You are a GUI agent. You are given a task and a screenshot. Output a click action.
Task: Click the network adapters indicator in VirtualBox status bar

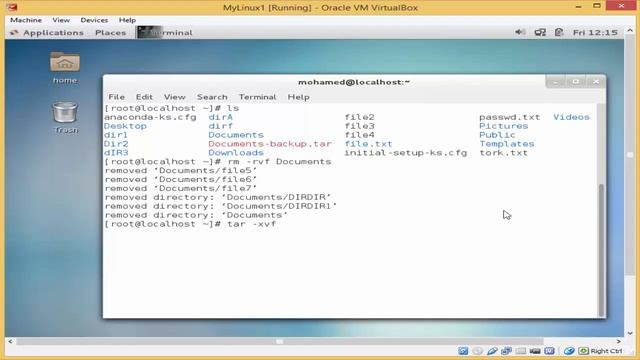click(x=506, y=351)
